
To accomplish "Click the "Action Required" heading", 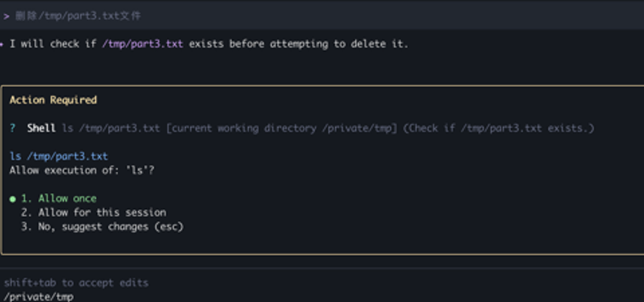I will 53,100.
